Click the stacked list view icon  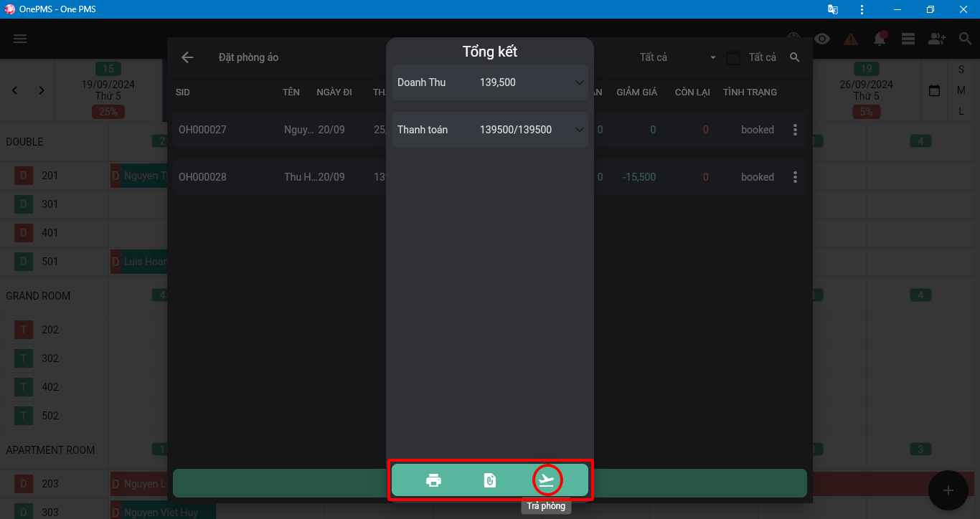[x=908, y=39]
